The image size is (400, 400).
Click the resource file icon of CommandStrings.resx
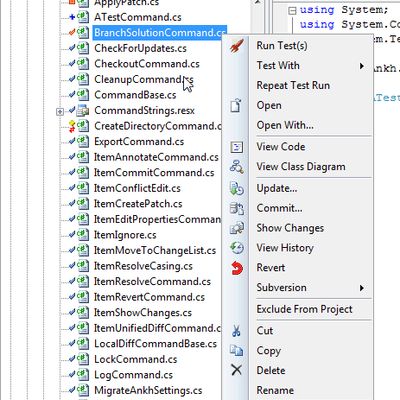pyautogui.click(x=83, y=110)
